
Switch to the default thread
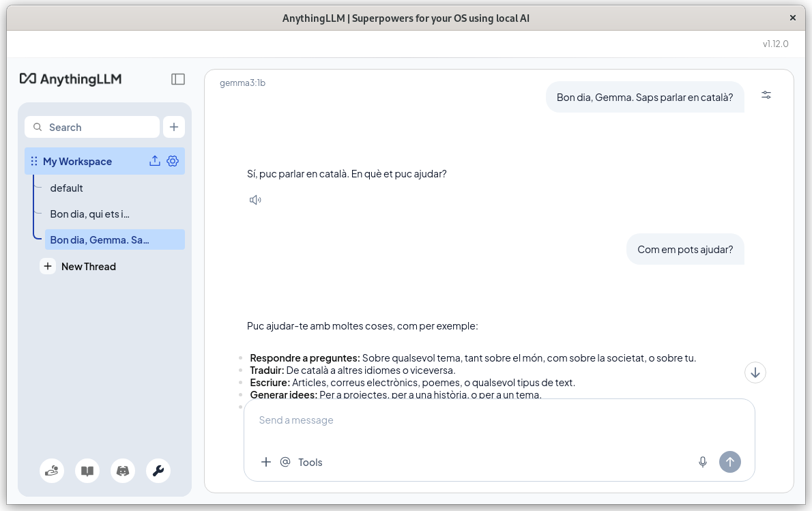pyautogui.click(x=66, y=188)
